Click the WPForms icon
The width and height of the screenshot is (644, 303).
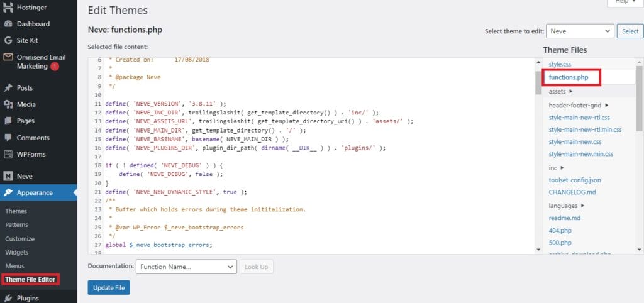[x=8, y=155]
